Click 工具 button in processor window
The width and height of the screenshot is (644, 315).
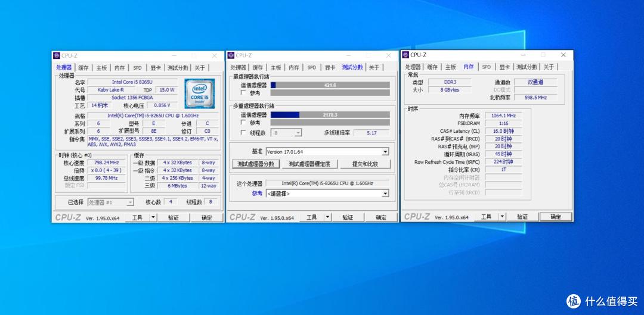[x=138, y=218]
